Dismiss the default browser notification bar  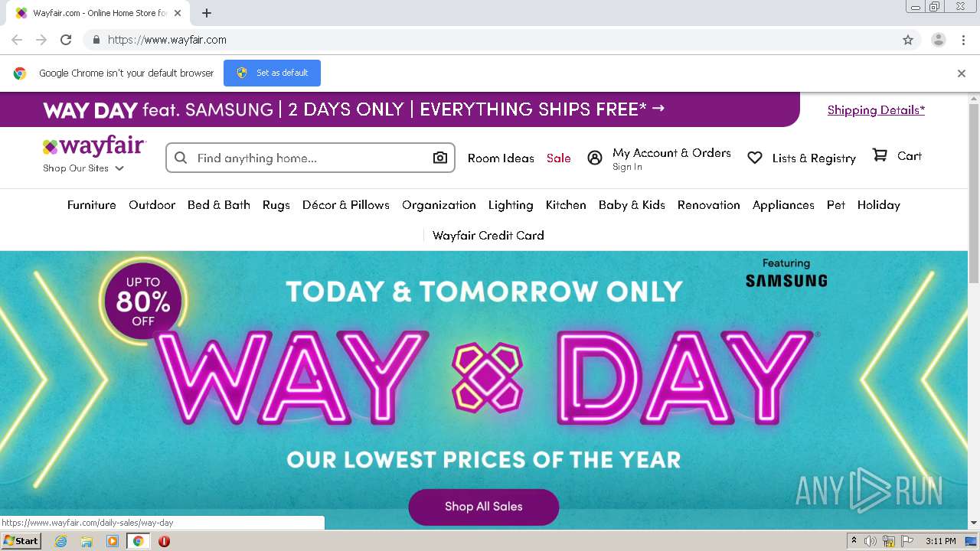962,73
